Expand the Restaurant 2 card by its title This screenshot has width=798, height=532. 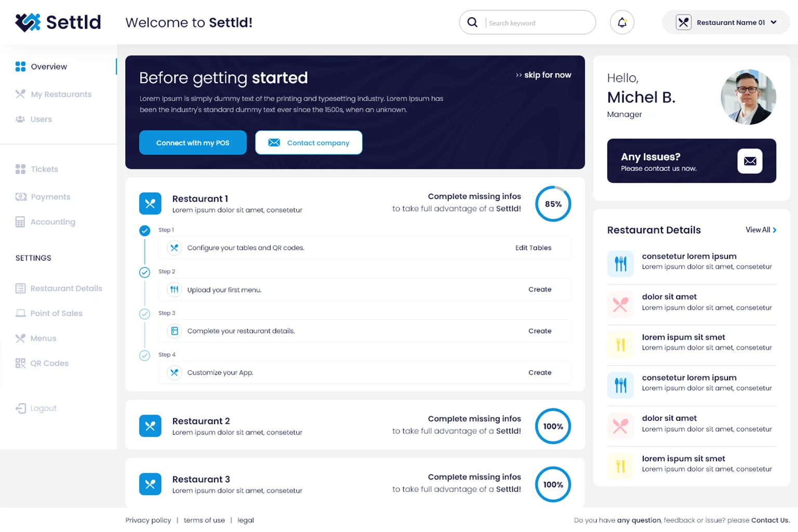coord(201,421)
